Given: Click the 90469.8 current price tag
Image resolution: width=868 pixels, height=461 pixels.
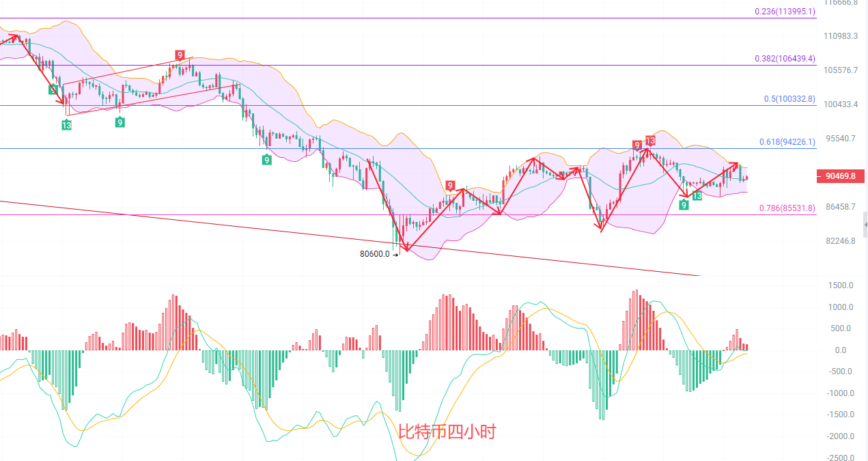Looking at the screenshot, I should [840, 176].
